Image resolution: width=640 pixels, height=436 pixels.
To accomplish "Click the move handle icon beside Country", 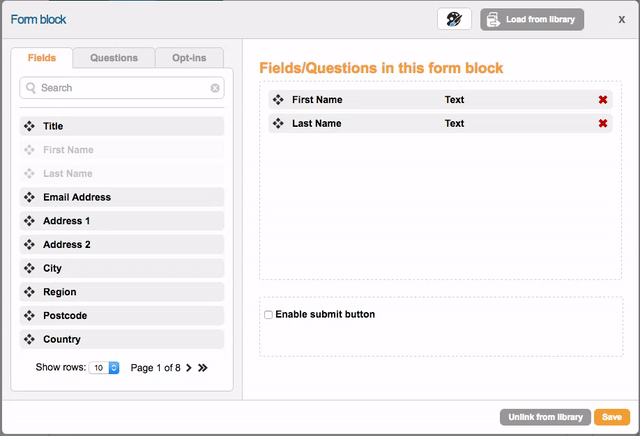I will click(30, 340).
